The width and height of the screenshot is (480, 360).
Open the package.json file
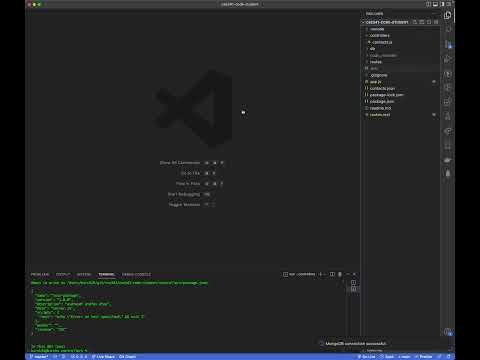[382, 101]
